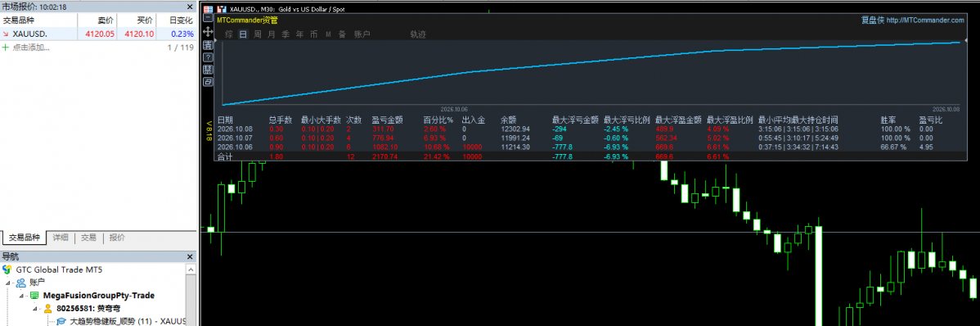Open the http://MTCommander.com link

coord(925,20)
